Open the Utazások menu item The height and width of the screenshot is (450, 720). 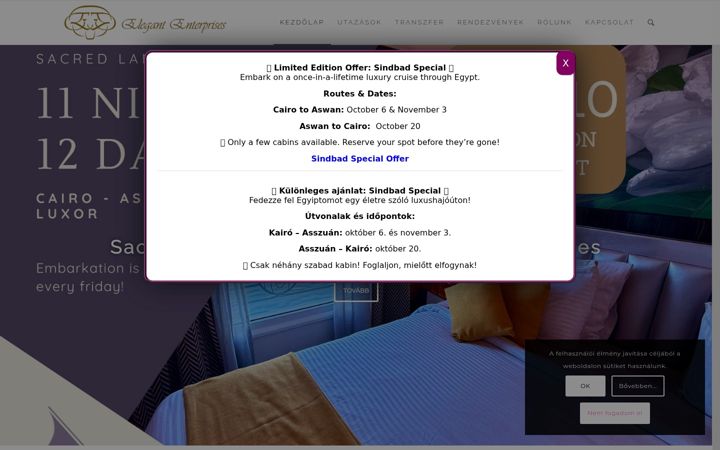pyautogui.click(x=359, y=22)
